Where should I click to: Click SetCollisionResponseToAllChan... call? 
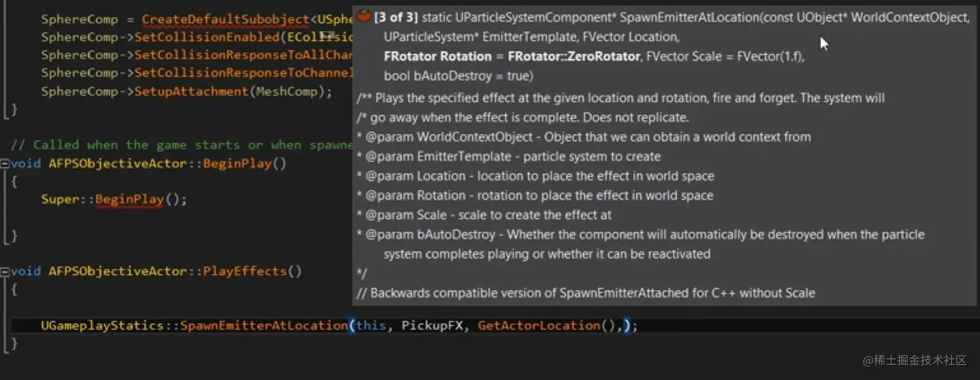[x=244, y=55]
